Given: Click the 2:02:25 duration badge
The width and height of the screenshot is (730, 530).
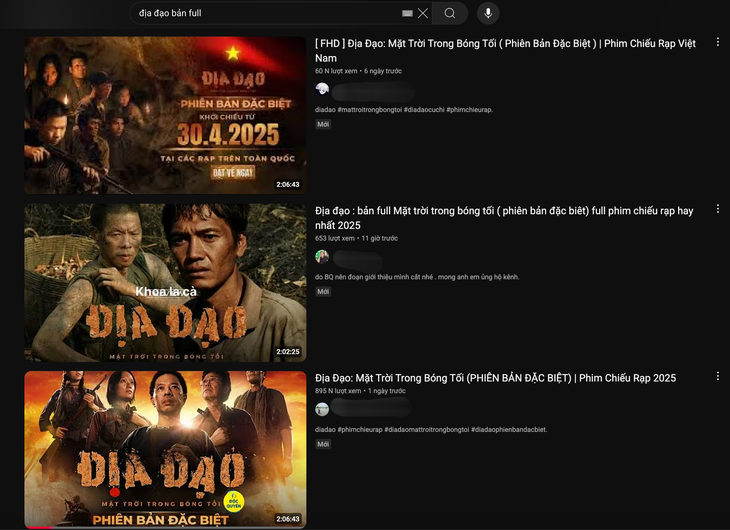Looking at the screenshot, I should pyautogui.click(x=288, y=352).
